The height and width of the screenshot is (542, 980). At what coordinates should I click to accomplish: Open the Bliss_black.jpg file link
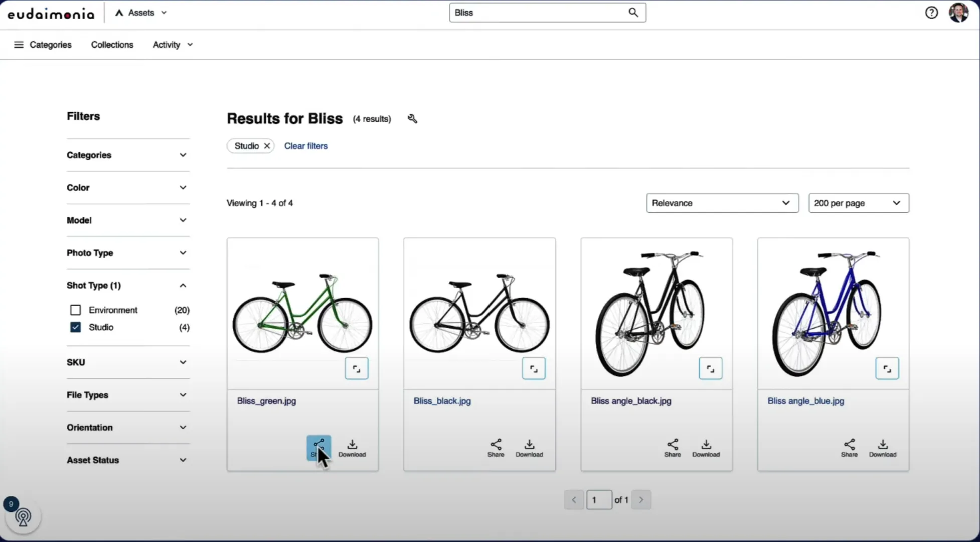442,401
